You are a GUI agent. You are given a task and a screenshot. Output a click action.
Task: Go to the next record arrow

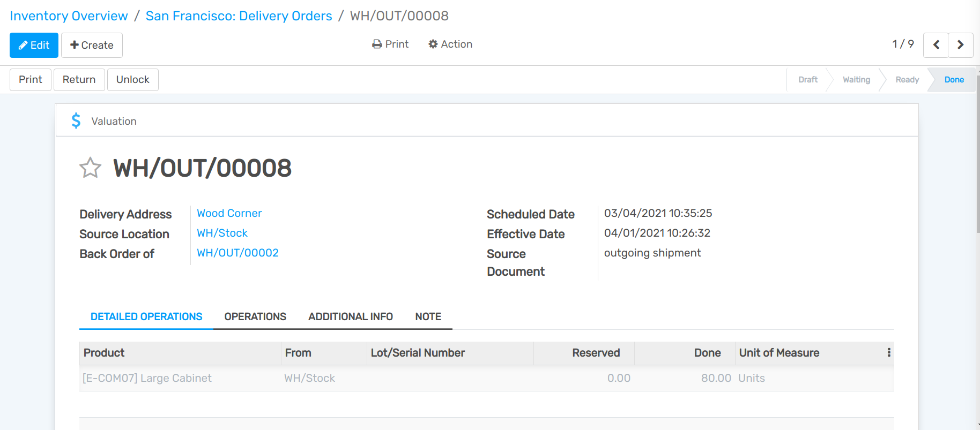point(960,45)
